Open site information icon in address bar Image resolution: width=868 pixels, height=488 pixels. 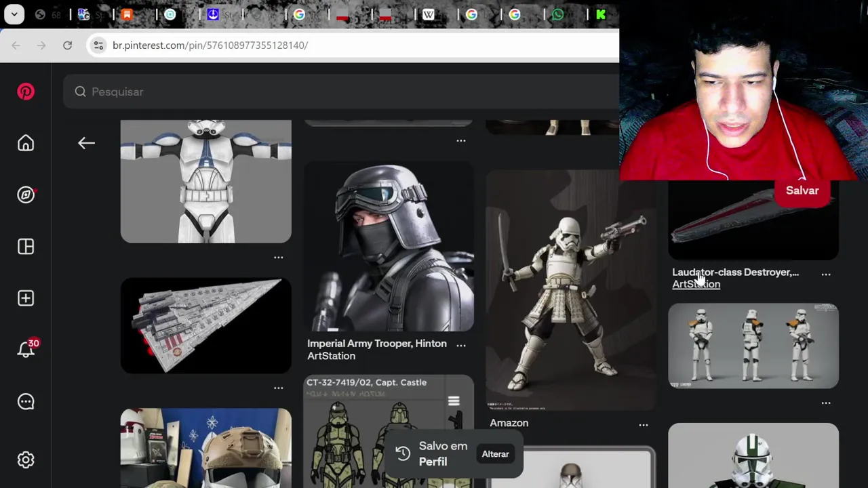tap(98, 45)
